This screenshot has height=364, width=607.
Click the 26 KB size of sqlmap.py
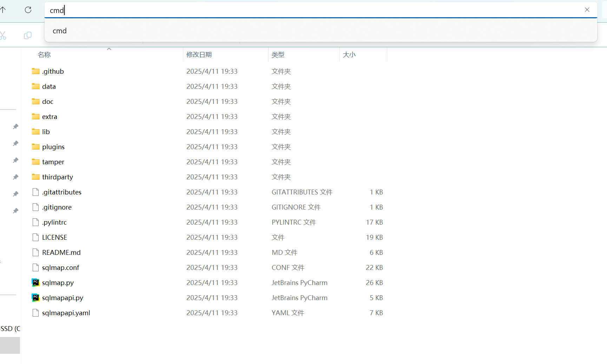(x=374, y=283)
